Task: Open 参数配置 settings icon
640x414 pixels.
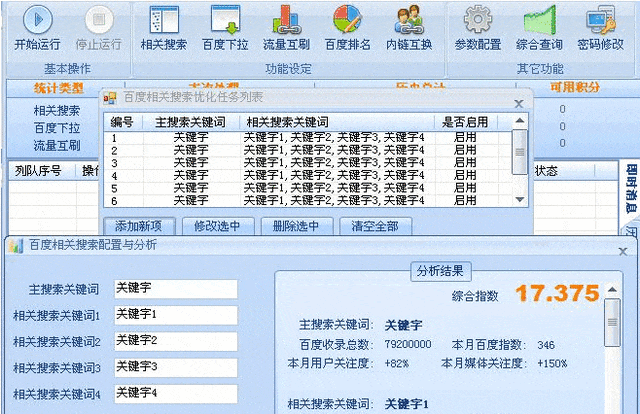Action: click(x=477, y=21)
